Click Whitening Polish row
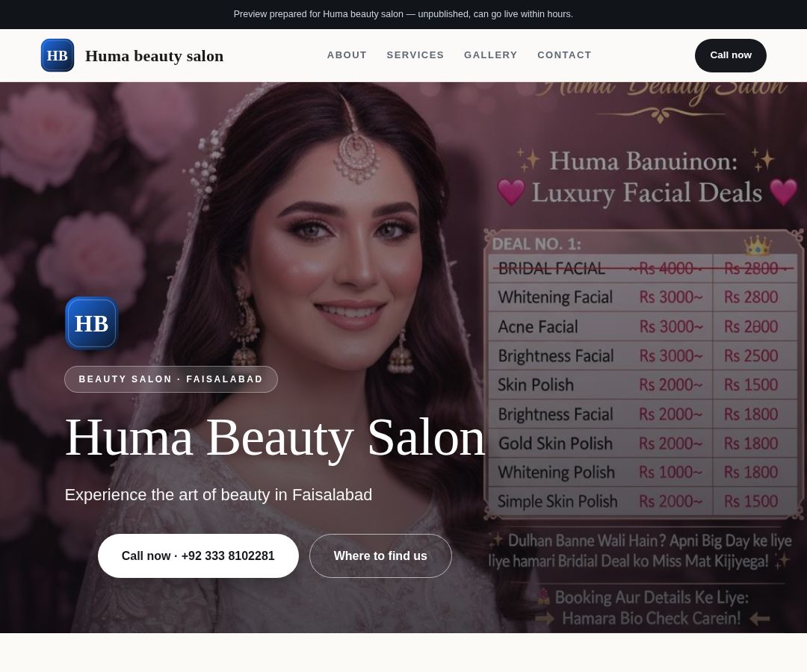The width and height of the screenshot is (807, 672). (643, 472)
